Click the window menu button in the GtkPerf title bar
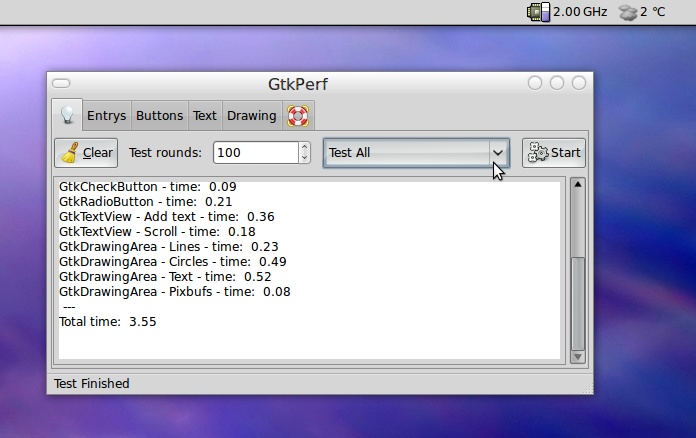This screenshot has height=438, width=696. (x=61, y=83)
